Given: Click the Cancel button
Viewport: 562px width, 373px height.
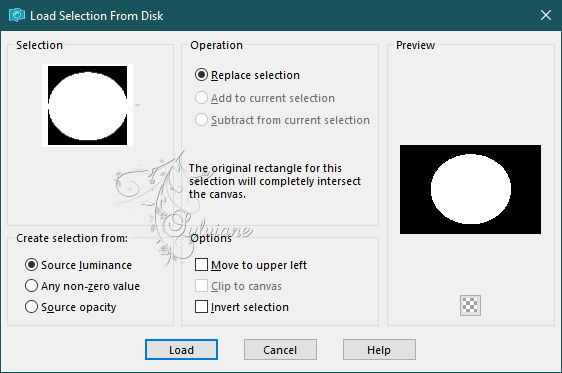Looking at the screenshot, I should [x=280, y=349].
